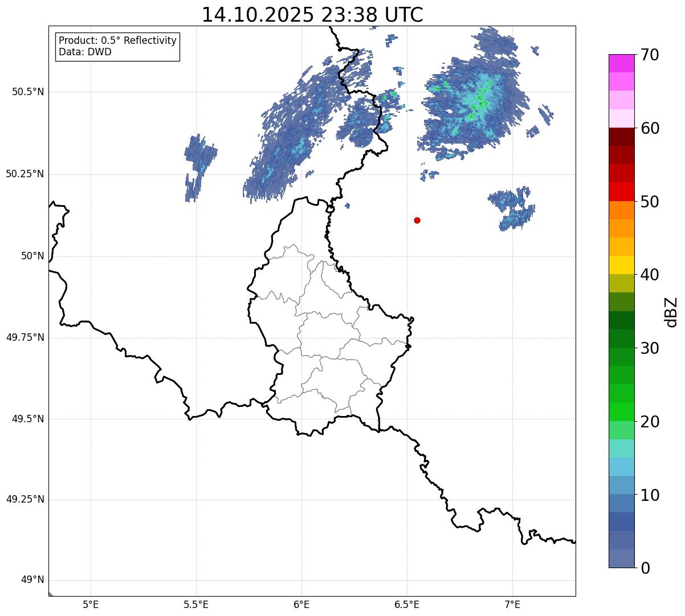The width and height of the screenshot is (685, 616).
Task: Click the 5.5°E longitude label
Action: click(x=196, y=604)
